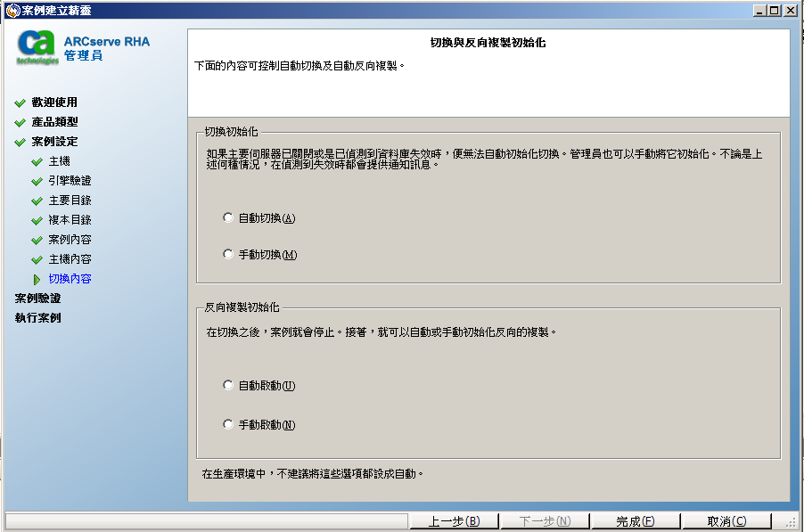This screenshot has width=804, height=532.
Task: Go to the 引擎驗證 step
Action: point(70,180)
